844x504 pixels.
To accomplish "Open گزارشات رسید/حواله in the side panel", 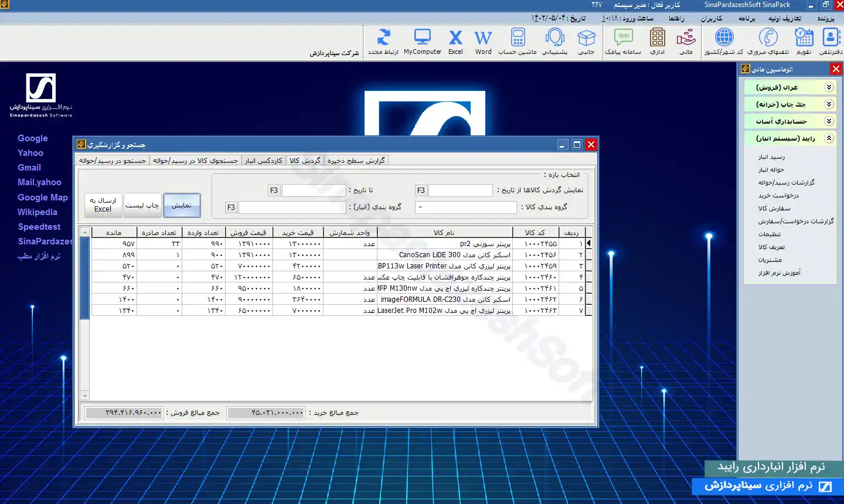I will (787, 183).
